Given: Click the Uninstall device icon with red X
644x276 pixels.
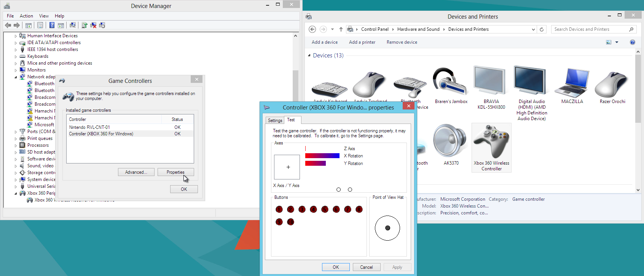Looking at the screenshot, I should pos(93,25).
